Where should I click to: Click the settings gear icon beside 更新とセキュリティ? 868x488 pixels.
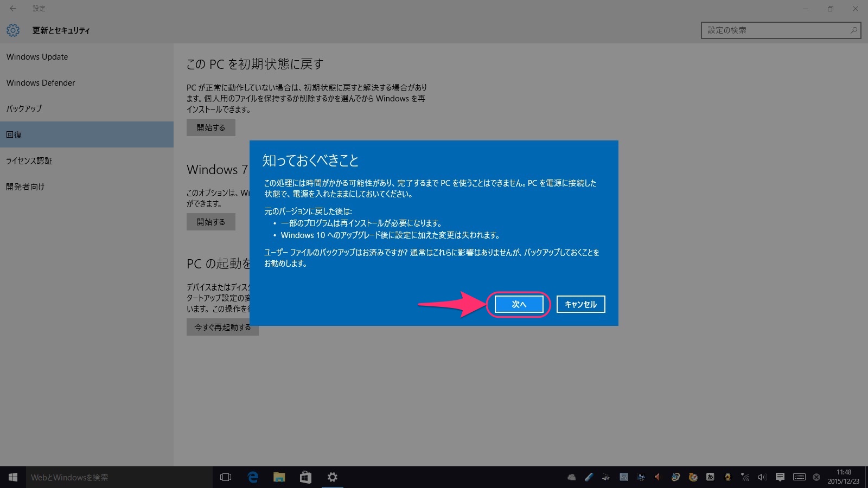13,30
